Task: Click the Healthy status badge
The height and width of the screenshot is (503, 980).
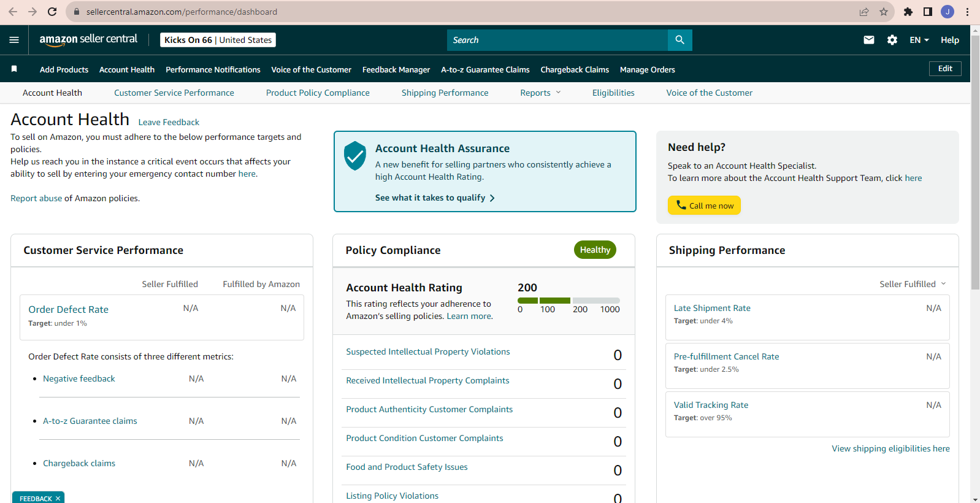Action: [x=595, y=250]
